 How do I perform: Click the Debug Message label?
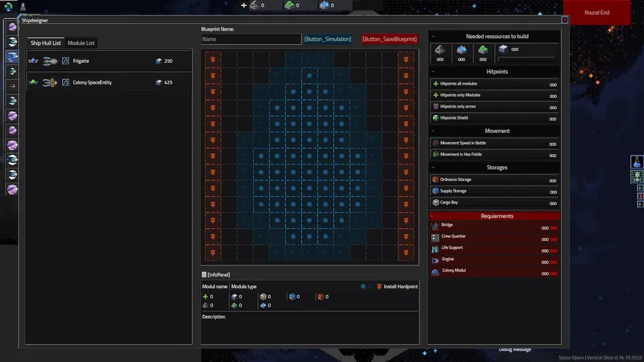click(x=514, y=349)
